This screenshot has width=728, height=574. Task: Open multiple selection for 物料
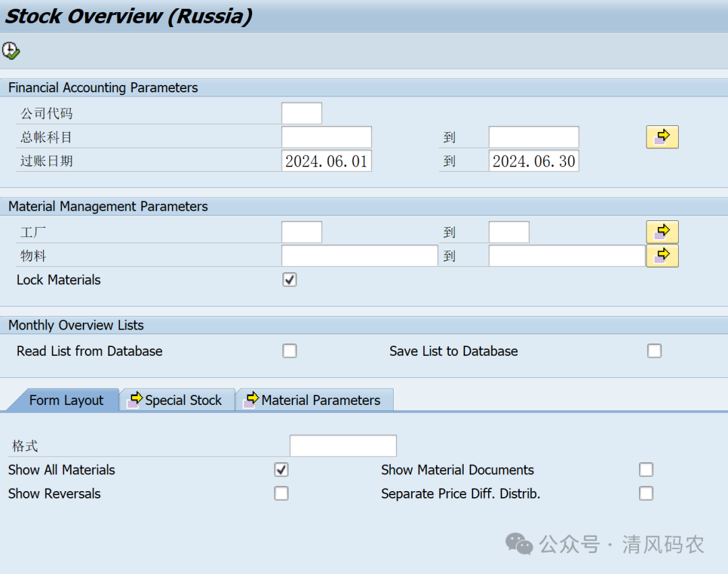(x=662, y=255)
